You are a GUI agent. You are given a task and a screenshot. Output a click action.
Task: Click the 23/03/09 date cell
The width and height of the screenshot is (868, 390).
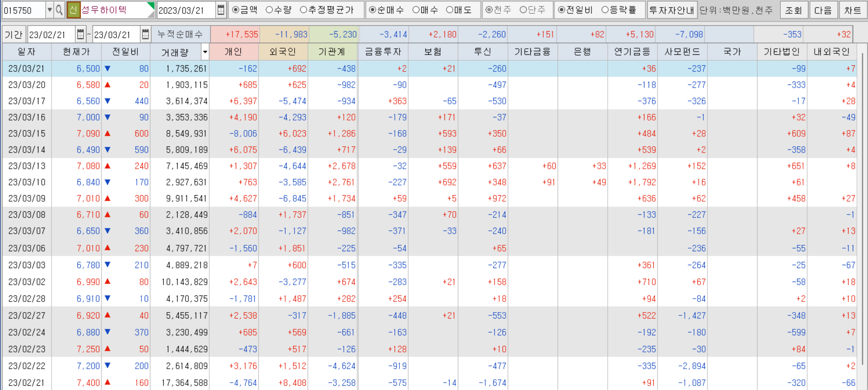[x=27, y=198]
